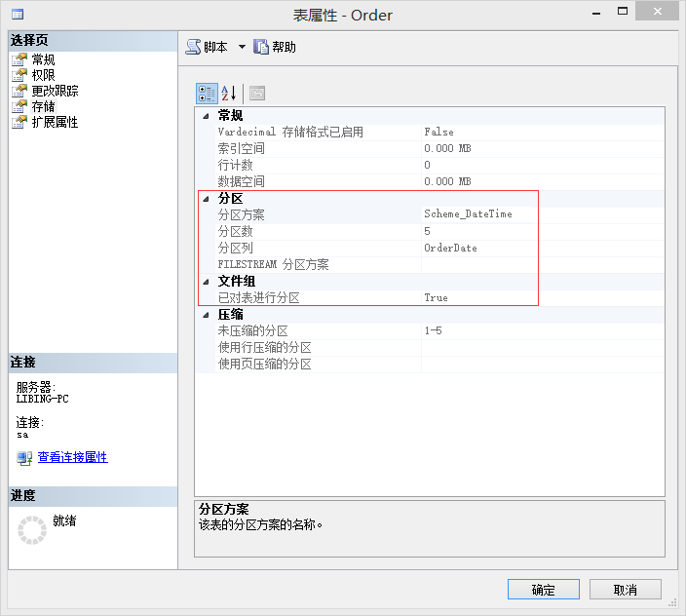Close the 表属性 - Order window

658,11
